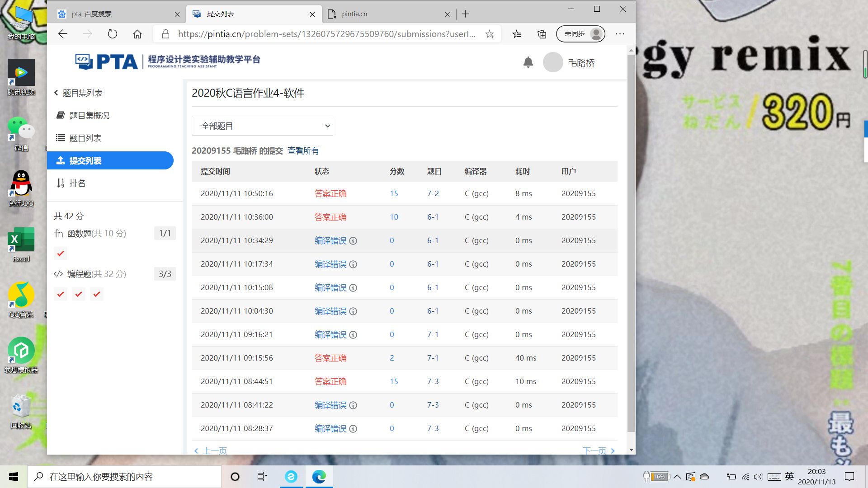This screenshot has width=868, height=488.
Task: Click the browser home icon
Action: point(137,34)
